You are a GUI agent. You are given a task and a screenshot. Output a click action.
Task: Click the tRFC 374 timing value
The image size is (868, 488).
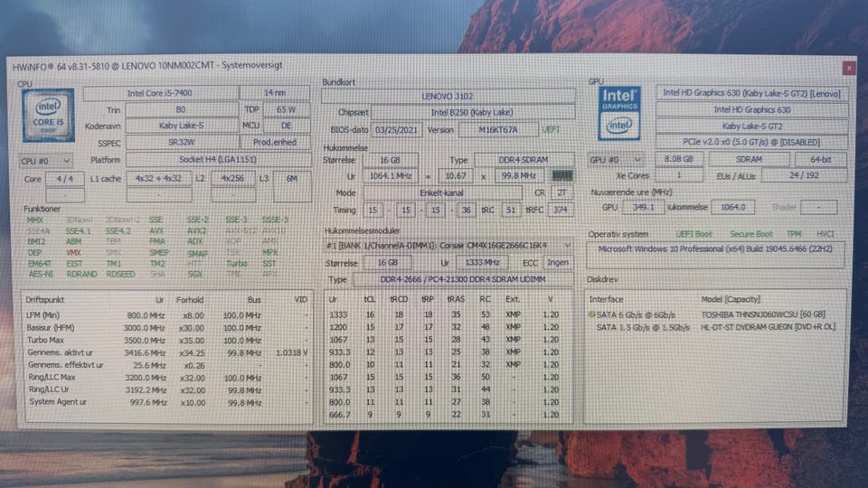[561, 210]
